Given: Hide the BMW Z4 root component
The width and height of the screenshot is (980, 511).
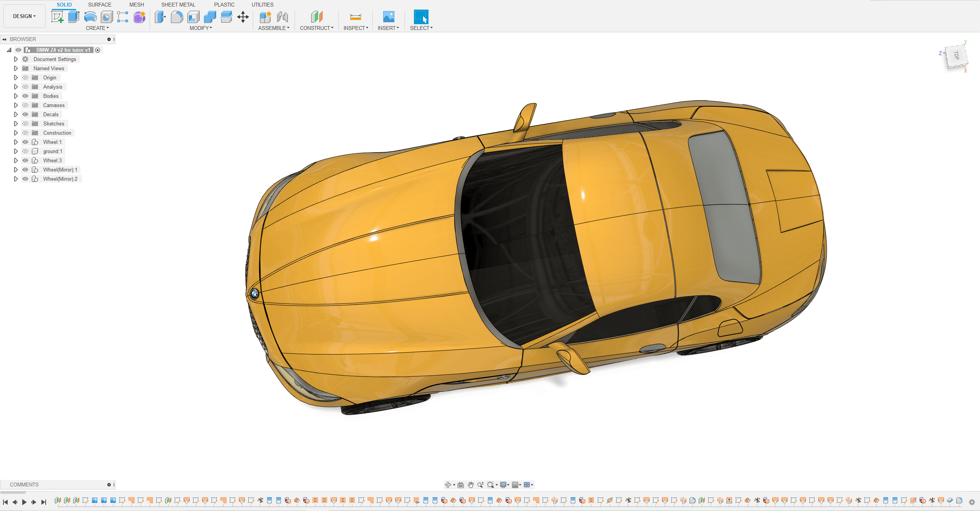Looking at the screenshot, I should [18, 50].
